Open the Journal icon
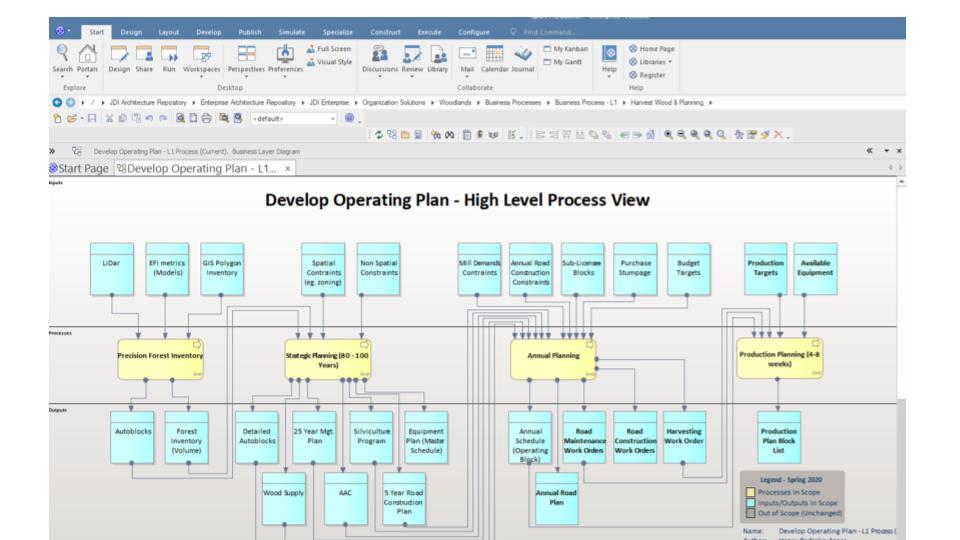This screenshot has width=960, height=540. 523,59
